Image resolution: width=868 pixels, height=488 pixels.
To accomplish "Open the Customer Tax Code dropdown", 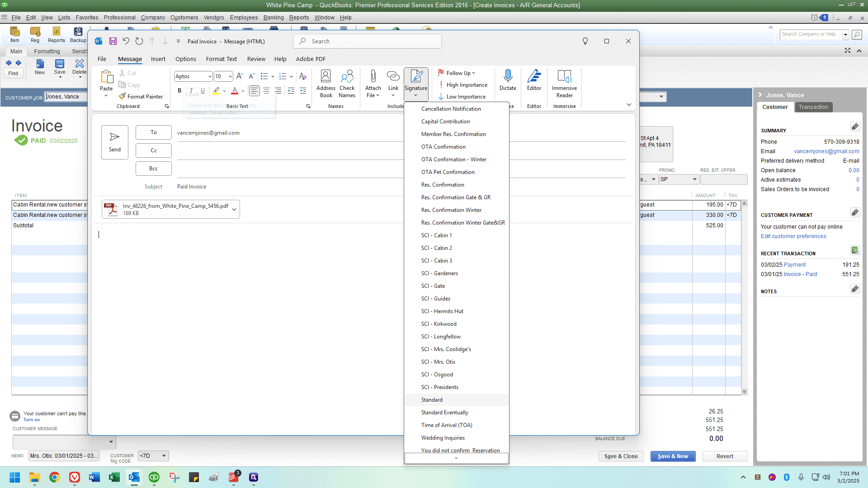I will pos(164,456).
